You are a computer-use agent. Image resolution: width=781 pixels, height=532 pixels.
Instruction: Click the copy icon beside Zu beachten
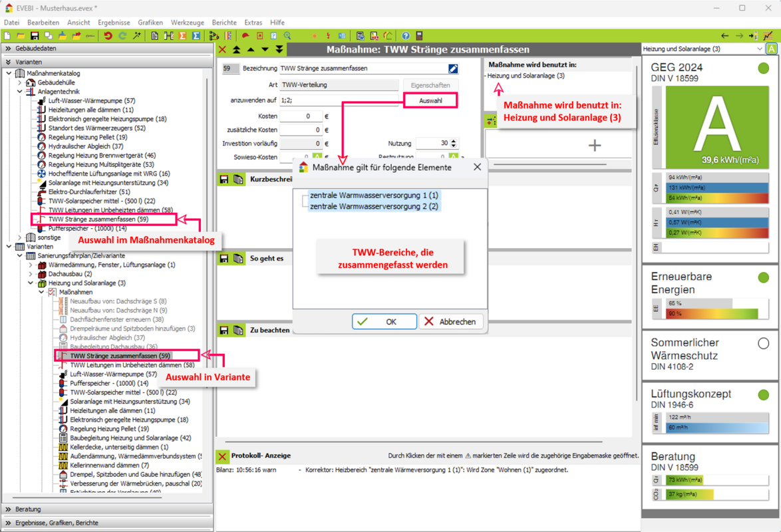coord(238,331)
